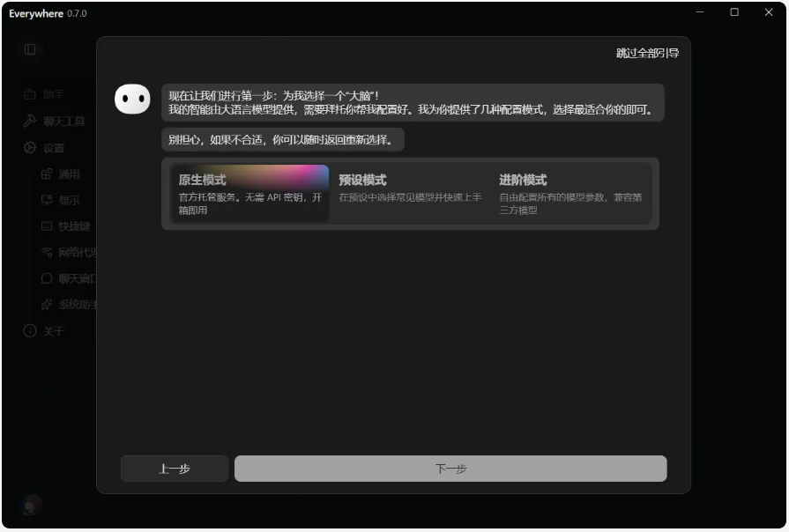This screenshot has width=789, height=532.
Task: Click the 助手 robot icon
Action: [30, 94]
